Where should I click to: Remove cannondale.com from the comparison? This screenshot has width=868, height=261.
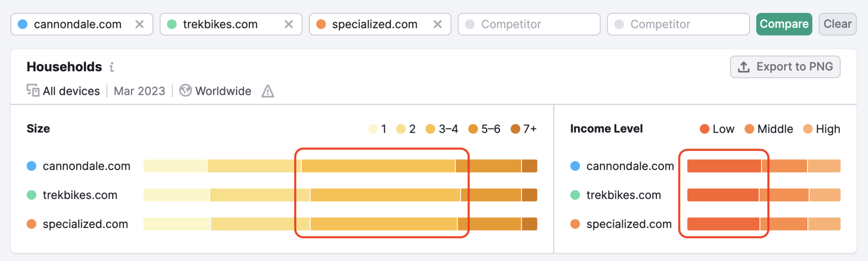[139, 24]
